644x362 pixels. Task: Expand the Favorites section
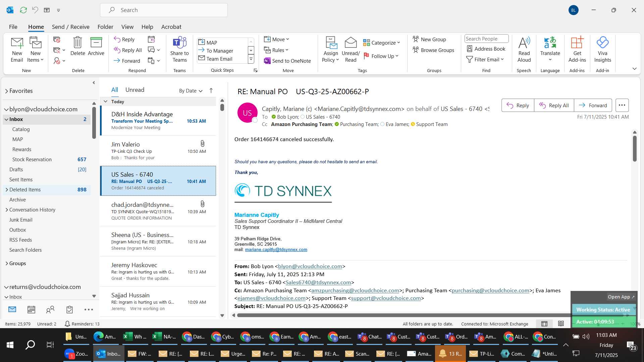click(x=6, y=91)
